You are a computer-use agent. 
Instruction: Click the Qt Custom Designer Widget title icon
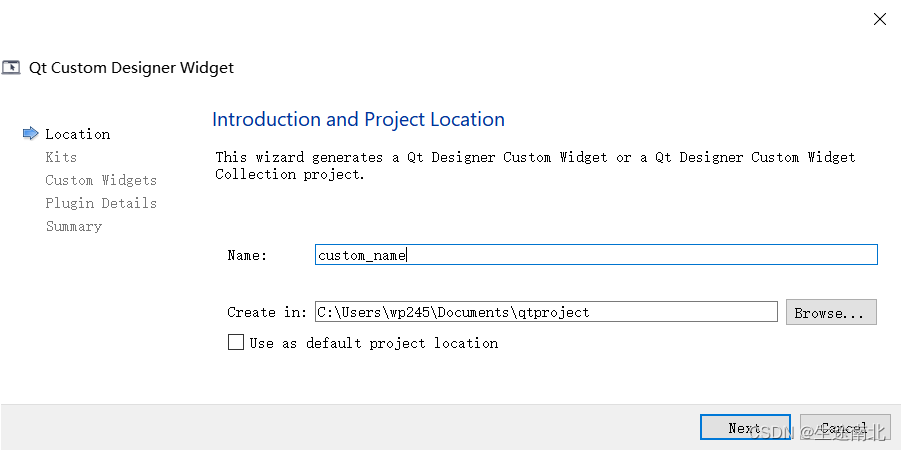[11, 67]
